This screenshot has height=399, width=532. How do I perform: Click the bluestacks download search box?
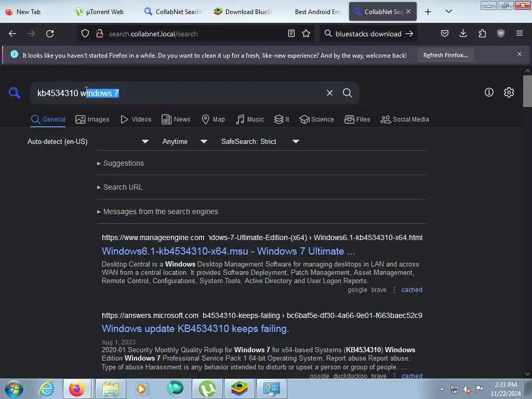pos(368,34)
